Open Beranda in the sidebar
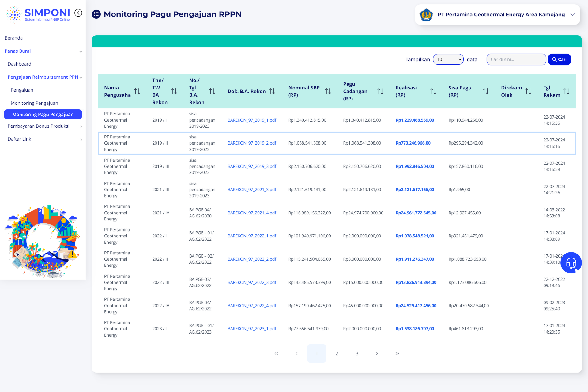Viewport: 588px width, 392px height. point(13,38)
